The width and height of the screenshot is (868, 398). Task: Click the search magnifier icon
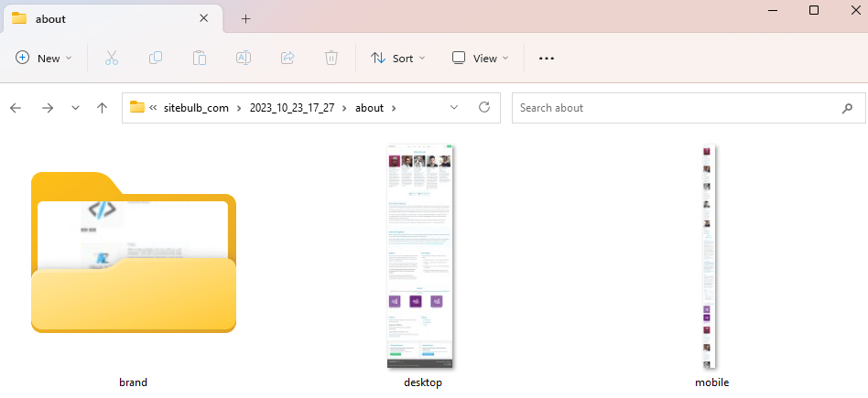(847, 109)
